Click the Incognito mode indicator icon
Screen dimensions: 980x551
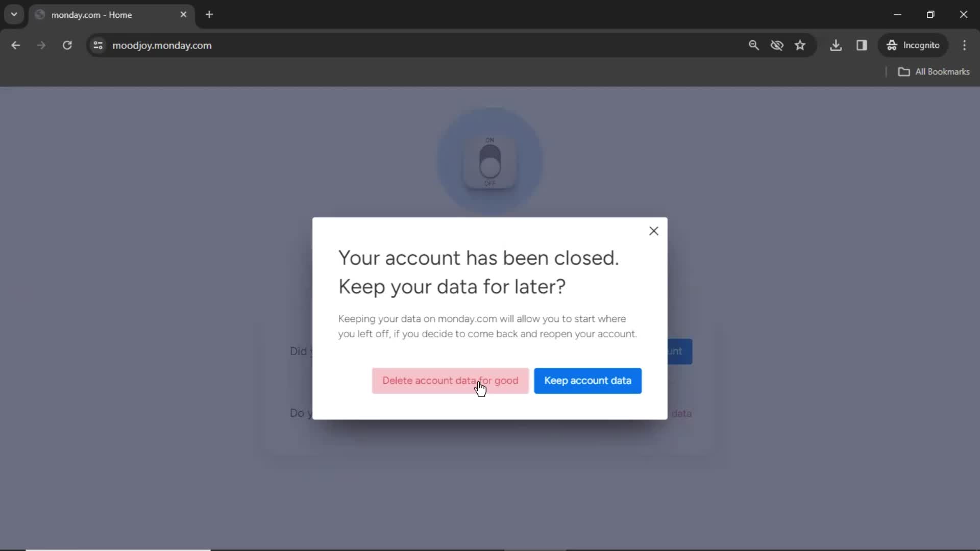coord(893,45)
